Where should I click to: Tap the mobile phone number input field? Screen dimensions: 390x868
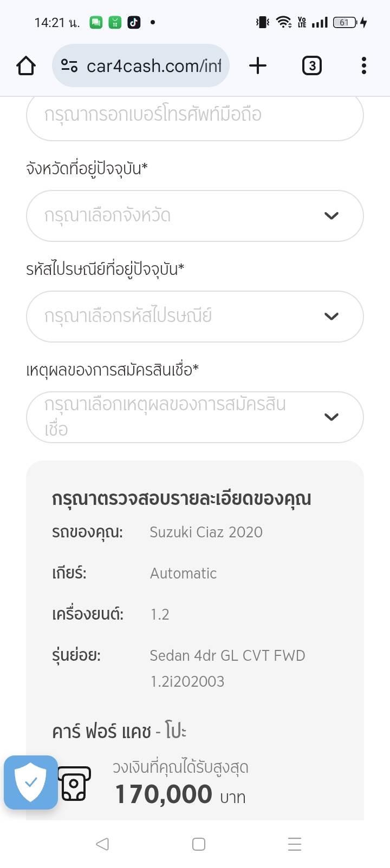click(x=194, y=115)
